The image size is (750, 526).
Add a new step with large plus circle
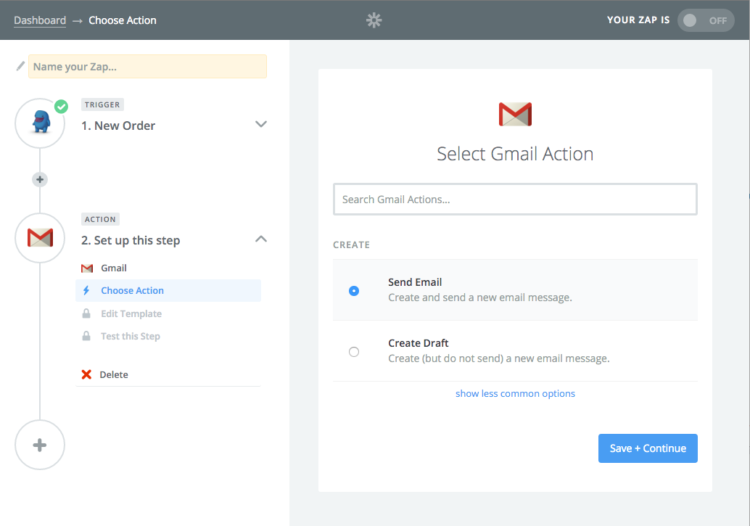40,445
